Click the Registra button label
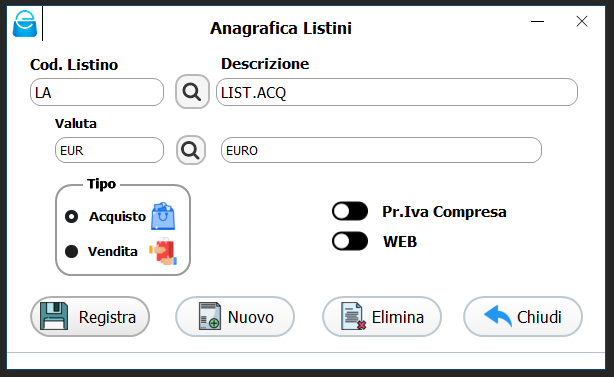The image size is (614, 377). (x=107, y=317)
